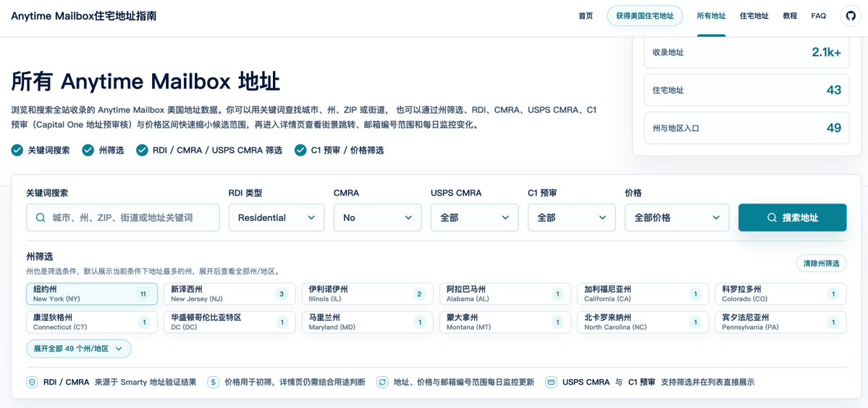Click the 住宅地址 43 stat card
868x408 pixels.
tap(747, 90)
